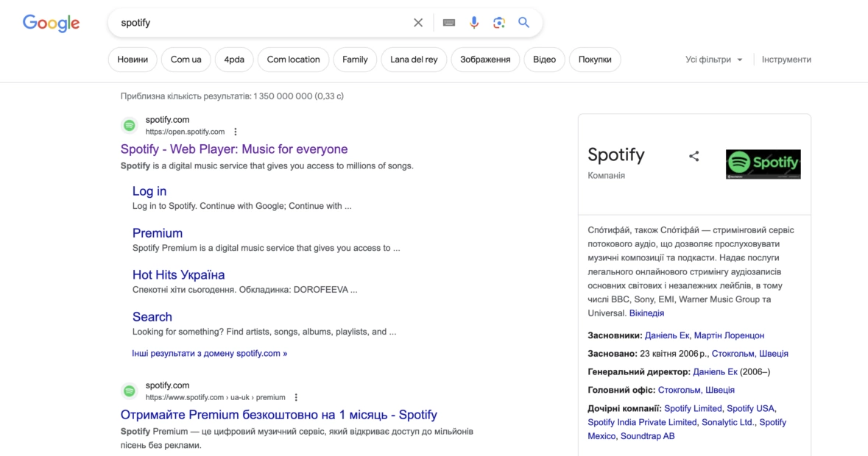Share the Spotify knowledge panel
868x456 pixels.
pyautogui.click(x=694, y=157)
